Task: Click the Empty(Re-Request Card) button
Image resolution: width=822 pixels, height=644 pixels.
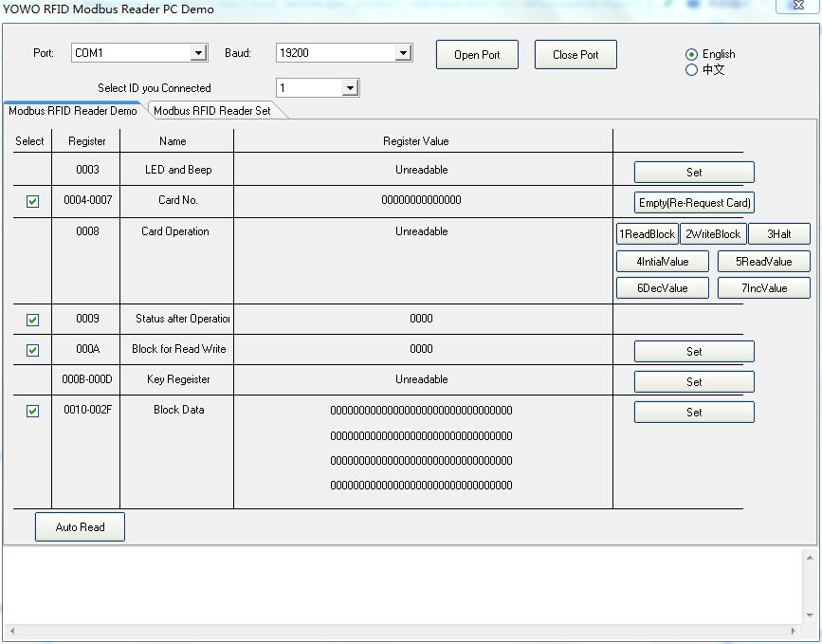Action: pos(694,203)
